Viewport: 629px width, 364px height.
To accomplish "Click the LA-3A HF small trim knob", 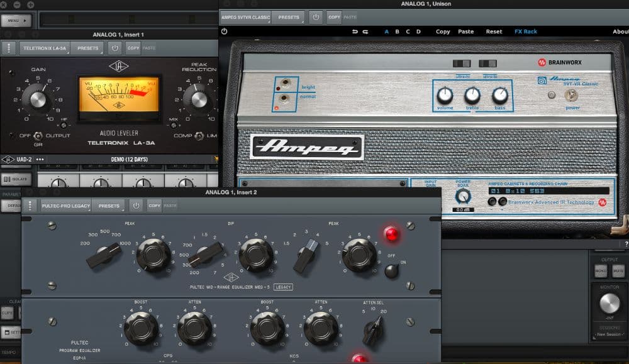I will click(64, 126).
